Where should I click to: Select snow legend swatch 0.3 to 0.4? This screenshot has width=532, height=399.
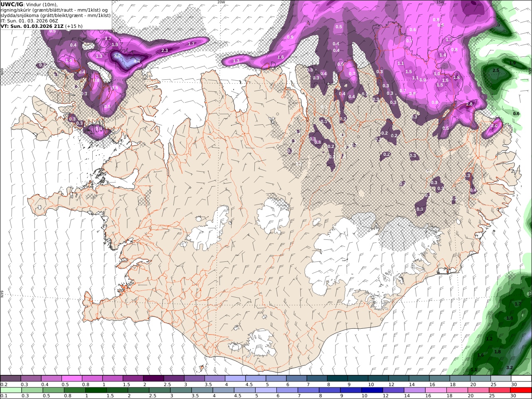(x=31, y=379)
